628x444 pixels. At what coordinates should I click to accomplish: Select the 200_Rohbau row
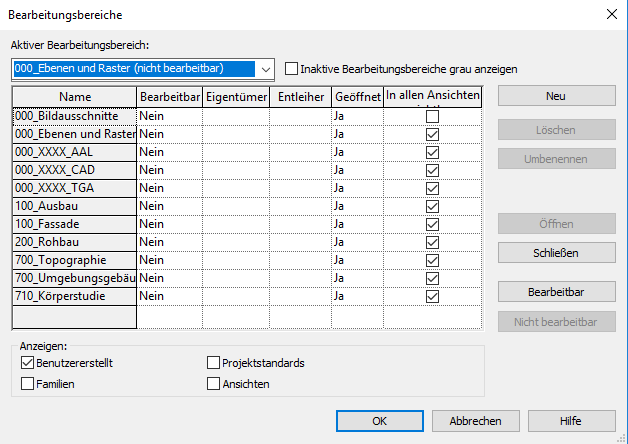pos(74,243)
